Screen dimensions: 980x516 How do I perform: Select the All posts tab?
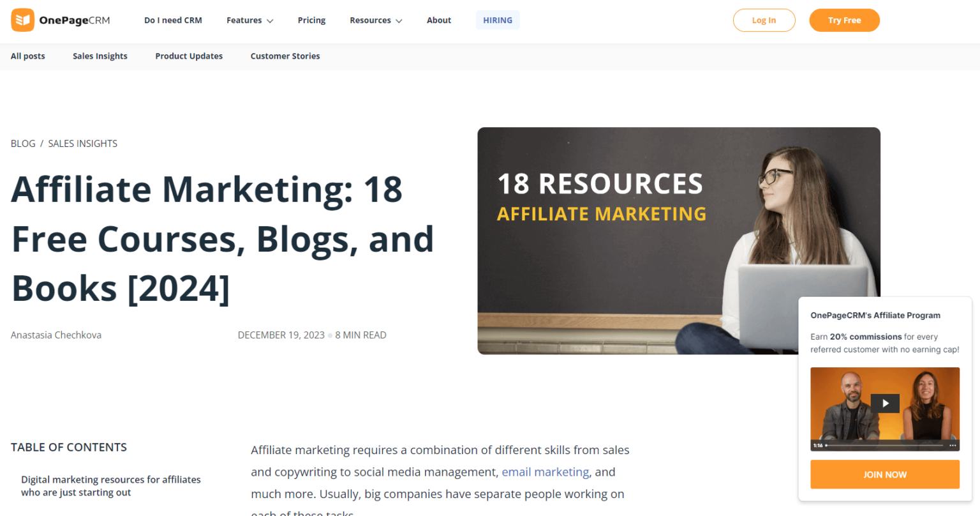tap(27, 56)
